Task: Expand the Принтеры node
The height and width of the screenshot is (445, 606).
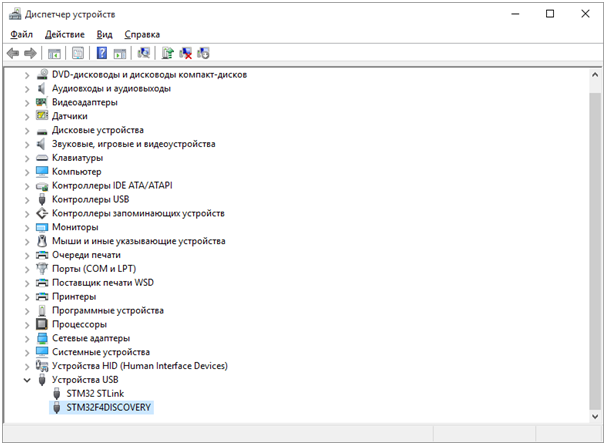Action: click(27, 297)
